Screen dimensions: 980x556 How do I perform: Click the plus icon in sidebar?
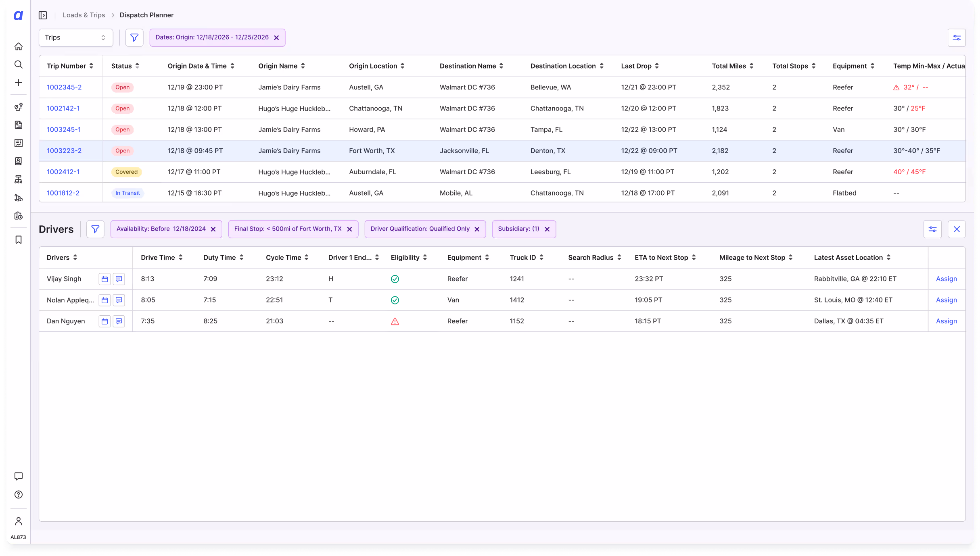[19, 83]
